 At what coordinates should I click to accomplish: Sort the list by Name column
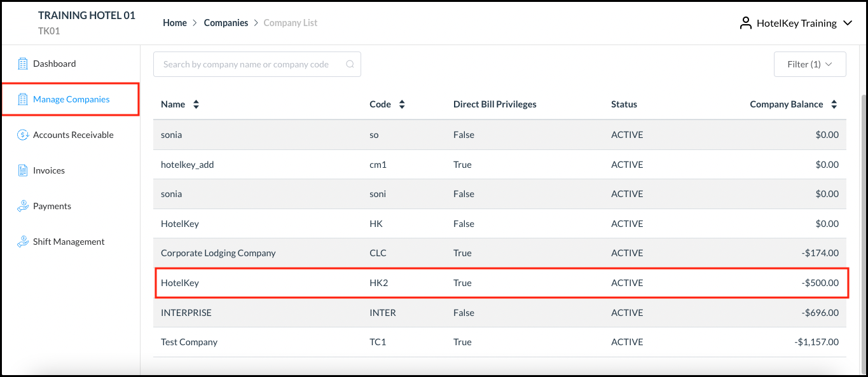196,104
